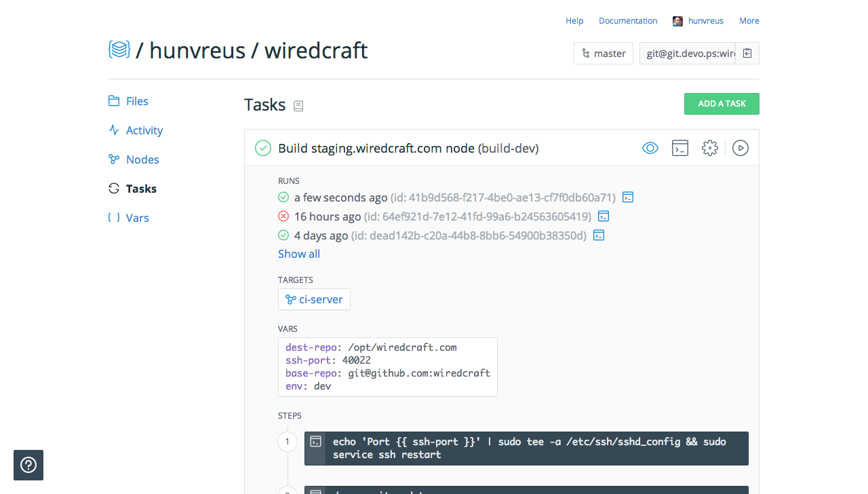This screenshot has height=494, width=868.
Task: Open task settings gear icon
Action: (x=710, y=148)
